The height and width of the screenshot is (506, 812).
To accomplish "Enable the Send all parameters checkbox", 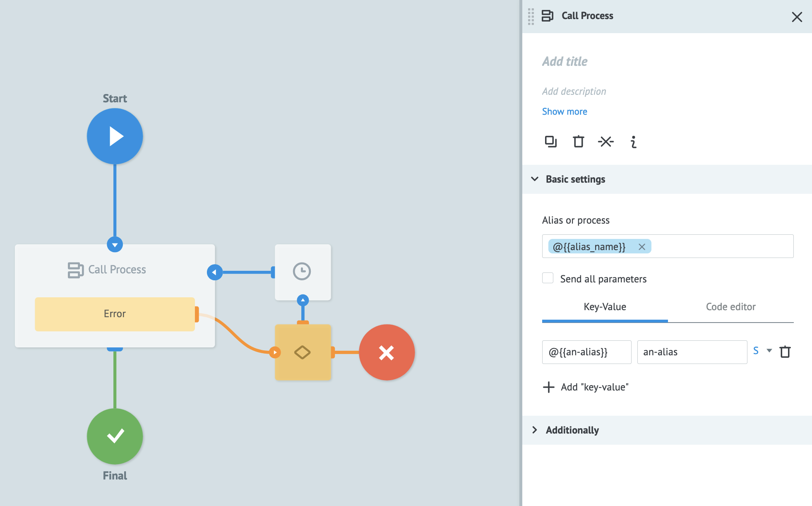I will click(548, 278).
